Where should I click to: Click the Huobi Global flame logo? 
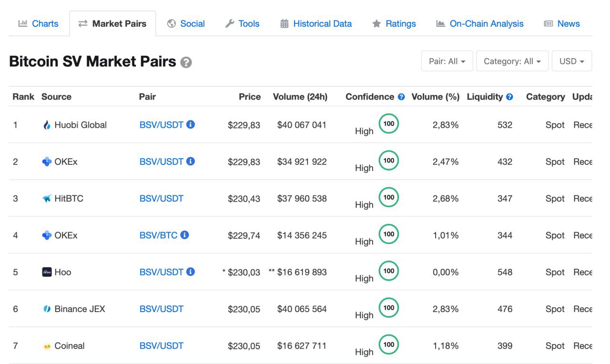(47, 125)
